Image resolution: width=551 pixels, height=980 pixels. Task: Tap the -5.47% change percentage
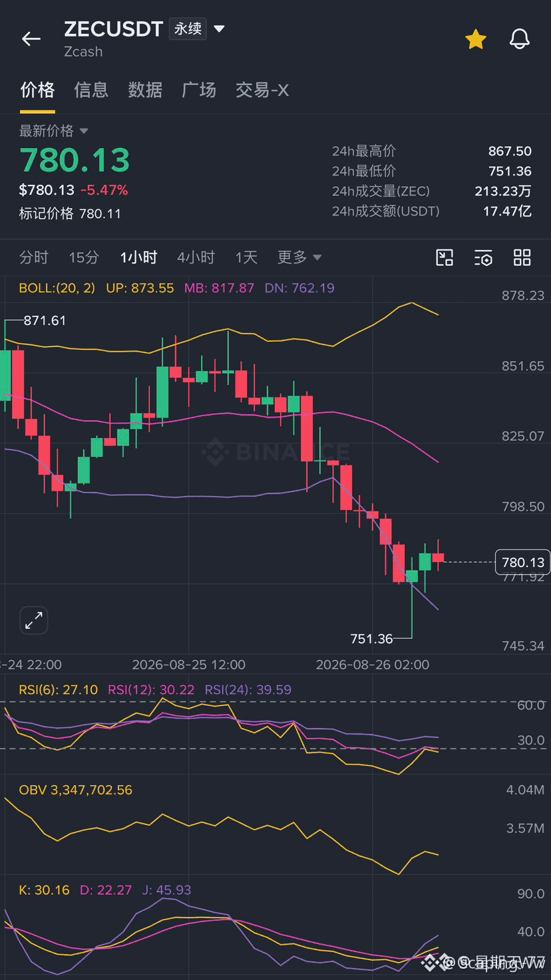pyautogui.click(x=104, y=190)
